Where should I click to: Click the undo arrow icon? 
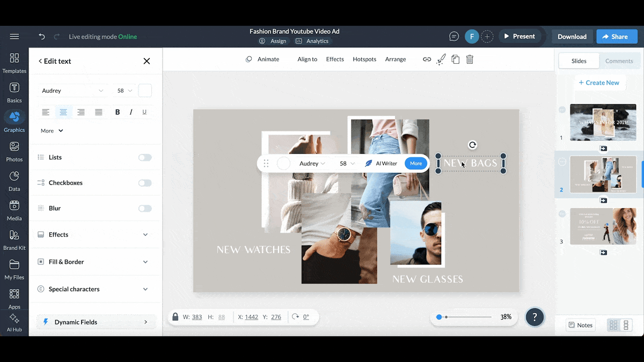coord(42,36)
